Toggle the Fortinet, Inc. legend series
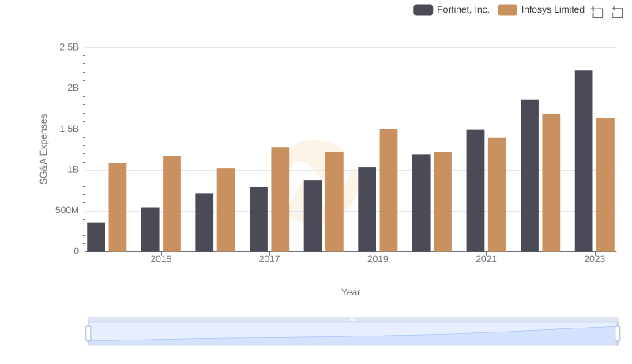This screenshot has width=632, height=364. click(451, 9)
